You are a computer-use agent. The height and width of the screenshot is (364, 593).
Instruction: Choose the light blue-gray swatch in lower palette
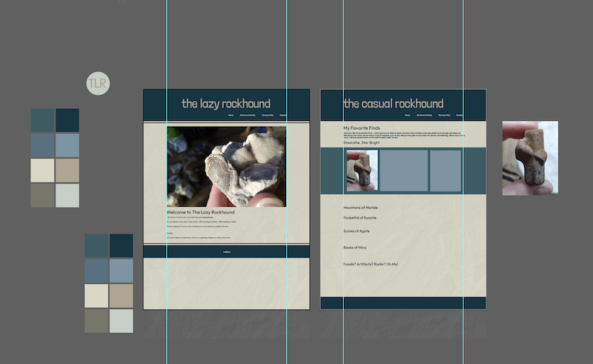[x=122, y=271]
